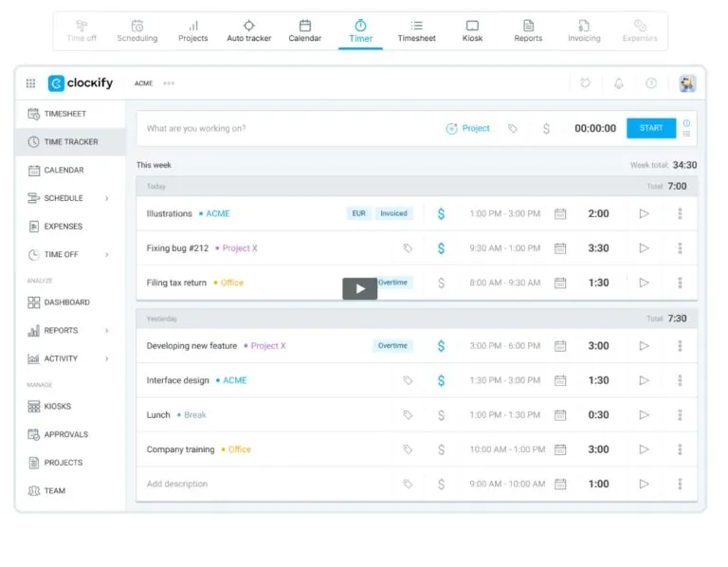Open the Reports tab at top
Image resolution: width=728 pixels, height=567 pixels.
point(528,31)
